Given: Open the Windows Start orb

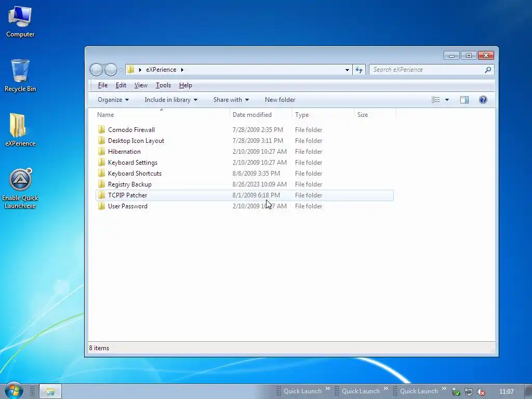Looking at the screenshot, I should [14, 390].
